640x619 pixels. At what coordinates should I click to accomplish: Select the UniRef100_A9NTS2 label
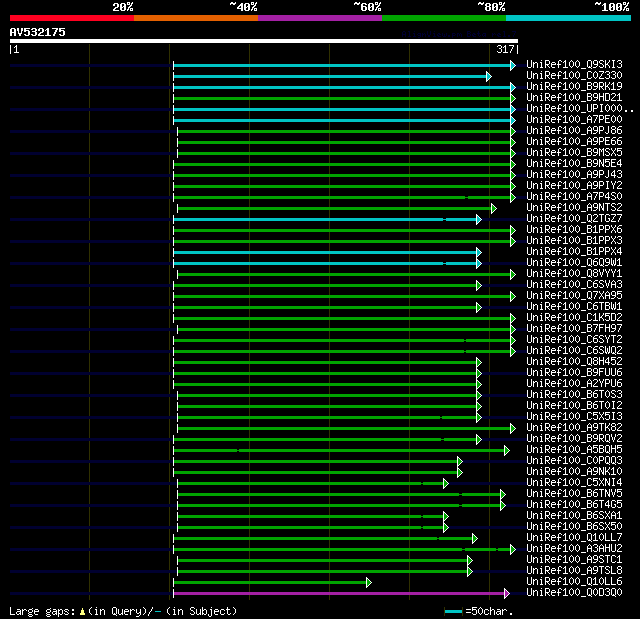574,208
